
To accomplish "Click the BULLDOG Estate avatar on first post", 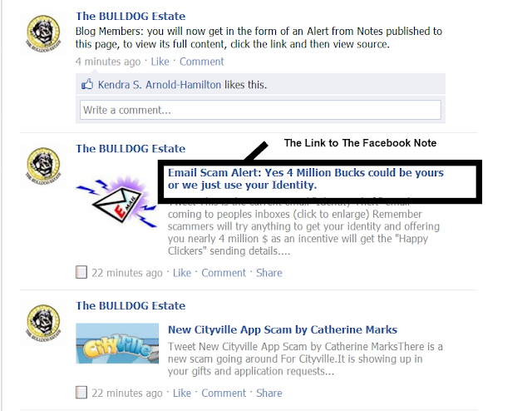I will point(43,33).
